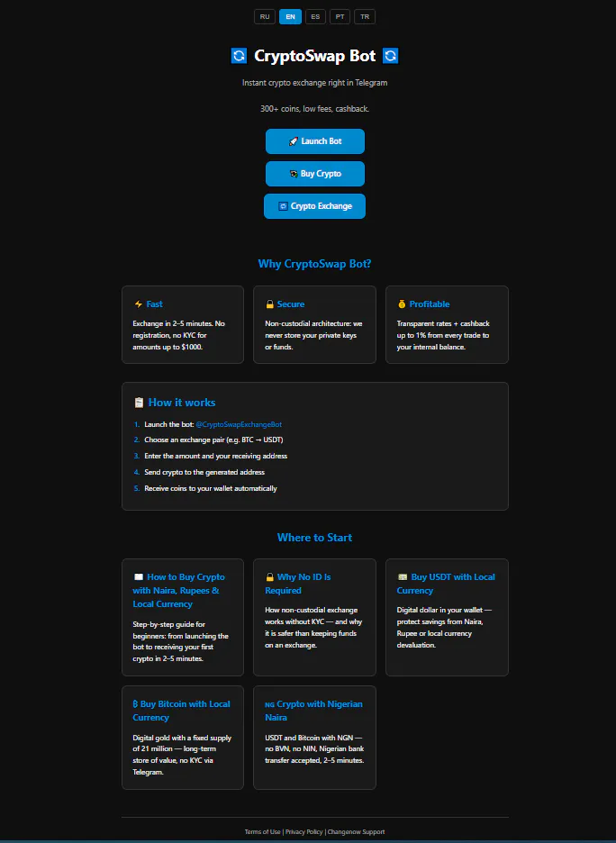
Task: Click the money bag icon beside Profitable
Action: [x=402, y=304]
